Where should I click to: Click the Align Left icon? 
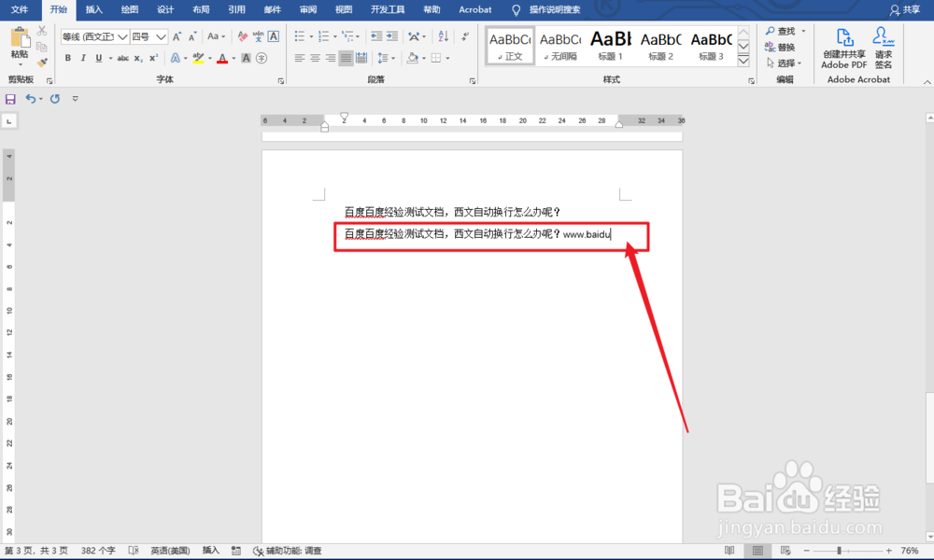pos(300,58)
